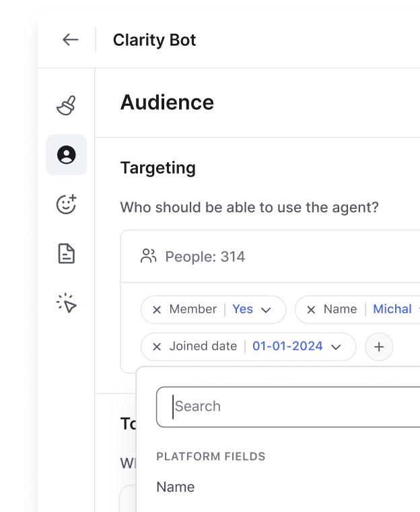Open the brush appearance section in sidebar
This screenshot has height=512, width=420.
coord(66,106)
